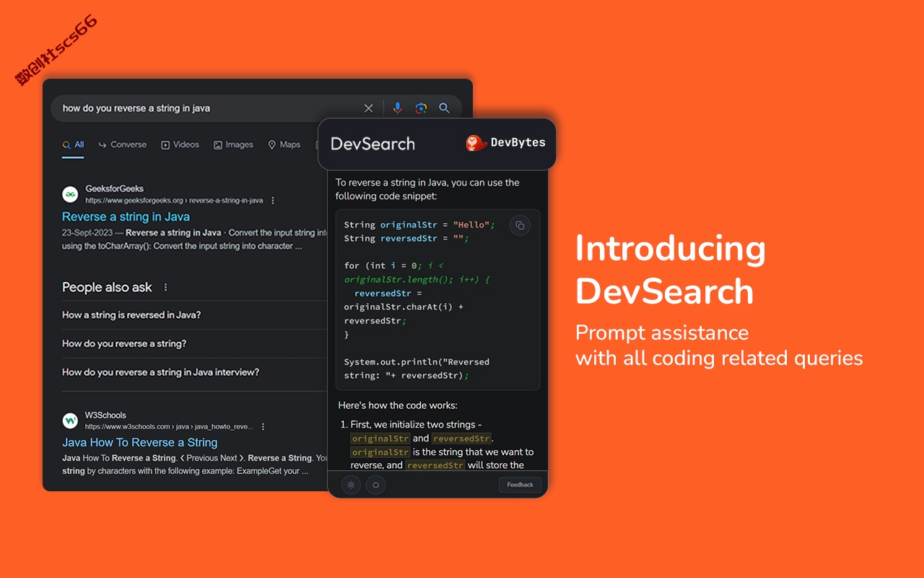Screen dimensions: 924x578
Task: Click the DevBytes logo
Action: [505, 143]
